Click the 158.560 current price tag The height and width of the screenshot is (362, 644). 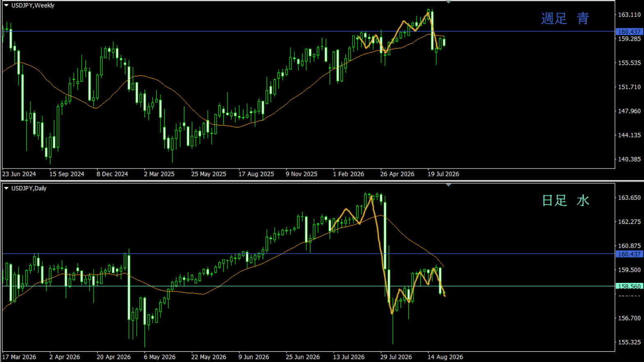[x=629, y=287]
